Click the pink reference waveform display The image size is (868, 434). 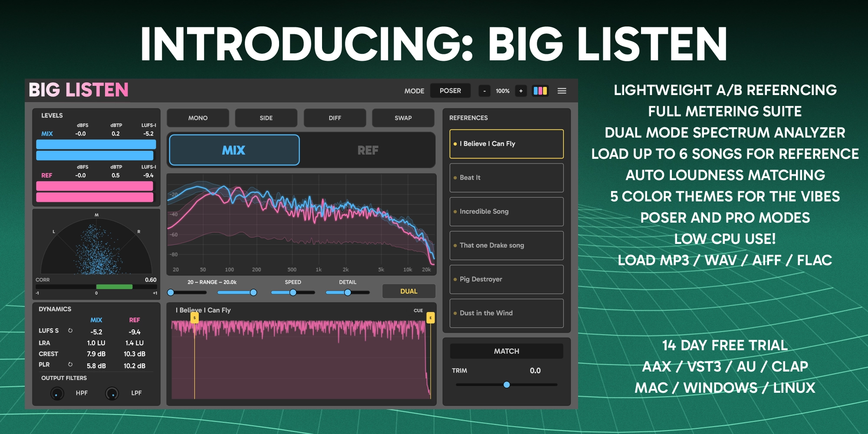click(301, 359)
